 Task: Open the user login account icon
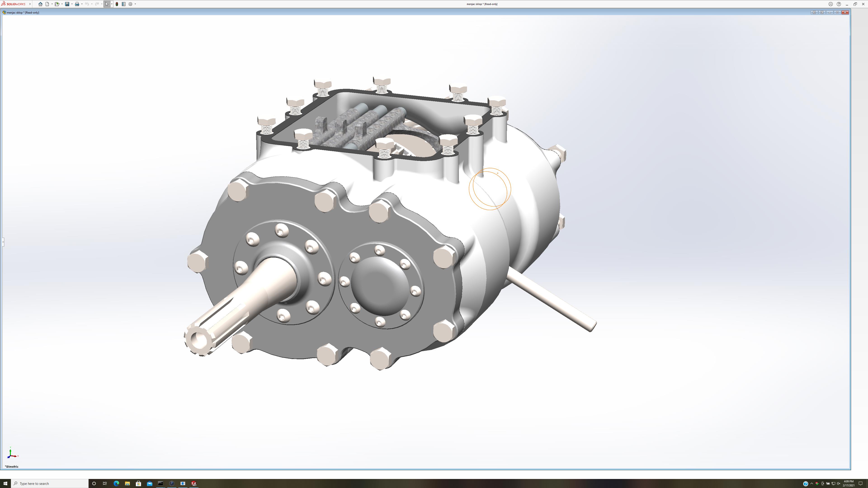pyautogui.click(x=831, y=4)
